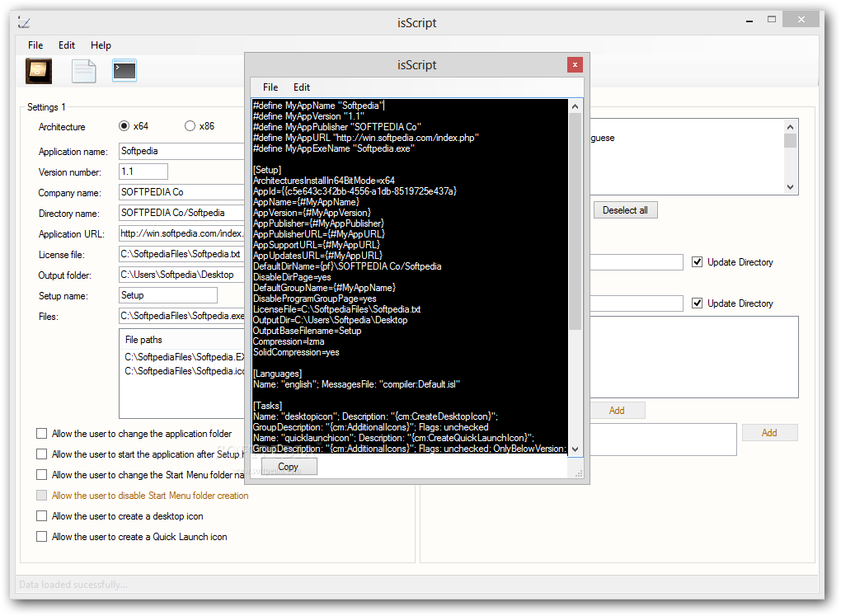
Task: Click the AppId line in script
Action: coord(355,191)
